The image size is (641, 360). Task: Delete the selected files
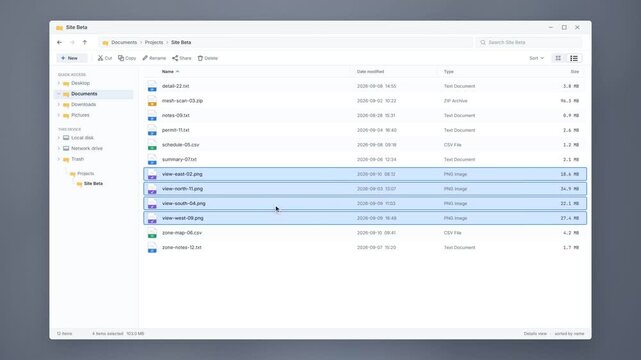click(208, 58)
